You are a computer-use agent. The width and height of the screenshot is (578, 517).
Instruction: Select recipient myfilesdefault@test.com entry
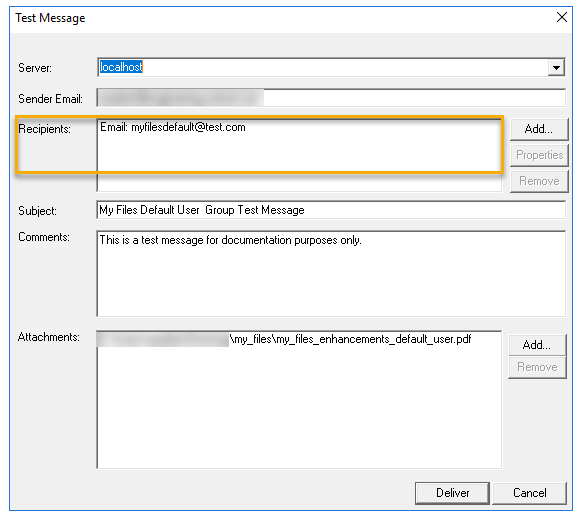click(173, 127)
